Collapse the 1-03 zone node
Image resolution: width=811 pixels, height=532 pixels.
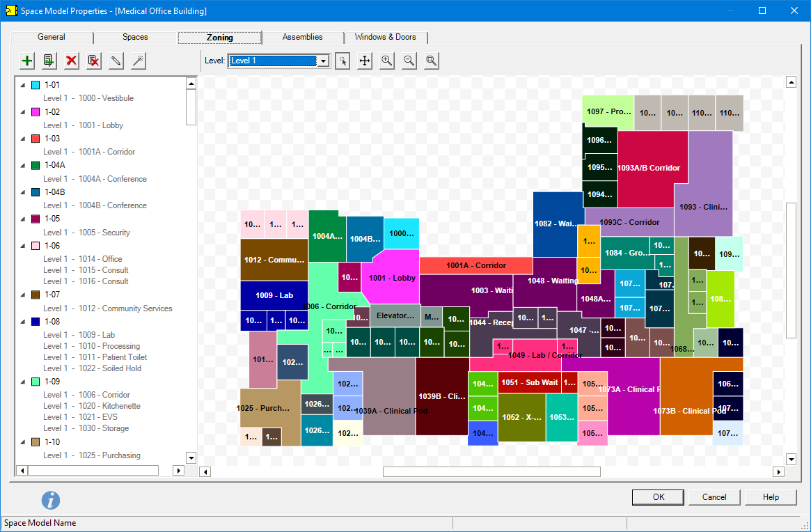coord(23,139)
